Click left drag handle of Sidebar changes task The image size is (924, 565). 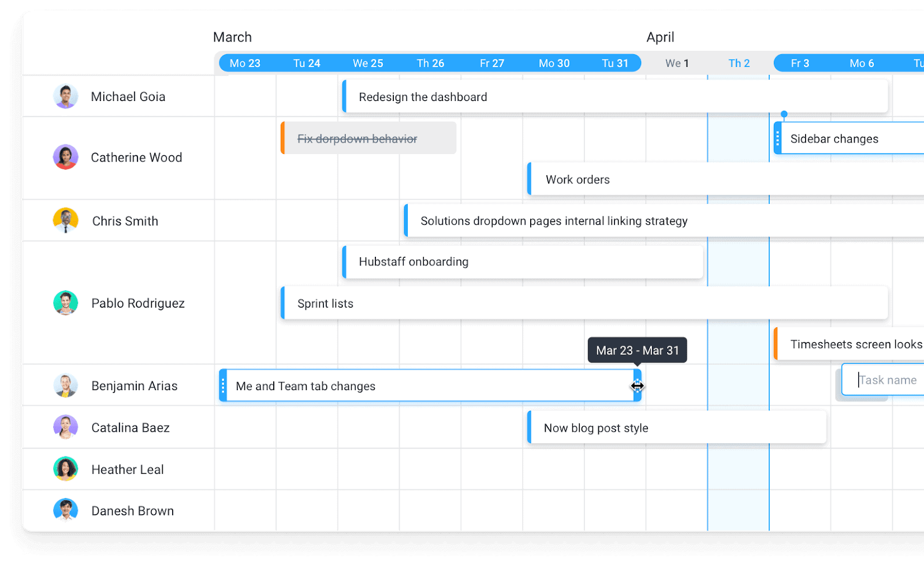(x=778, y=138)
